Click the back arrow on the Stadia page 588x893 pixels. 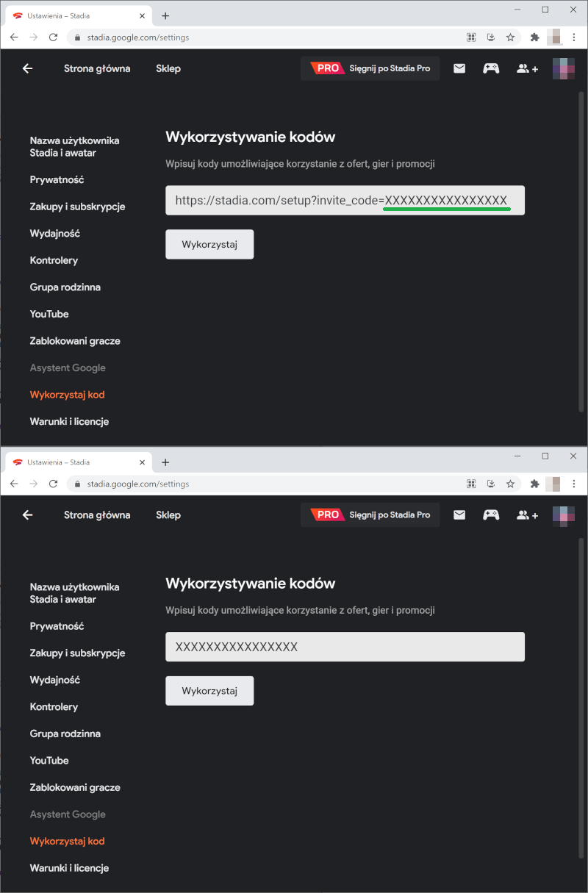pos(27,68)
